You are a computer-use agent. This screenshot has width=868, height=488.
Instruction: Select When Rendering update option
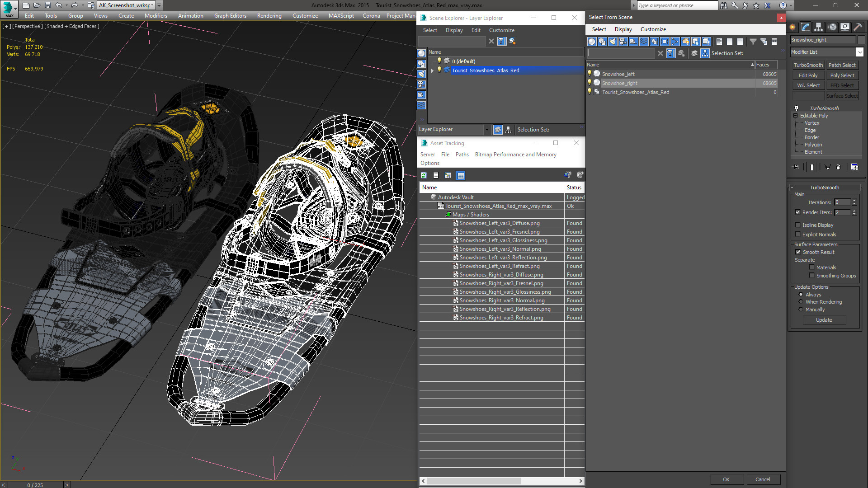tap(801, 302)
